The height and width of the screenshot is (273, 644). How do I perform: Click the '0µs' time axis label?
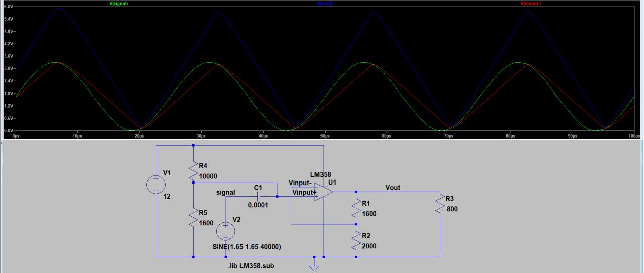pyautogui.click(x=16, y=136)
